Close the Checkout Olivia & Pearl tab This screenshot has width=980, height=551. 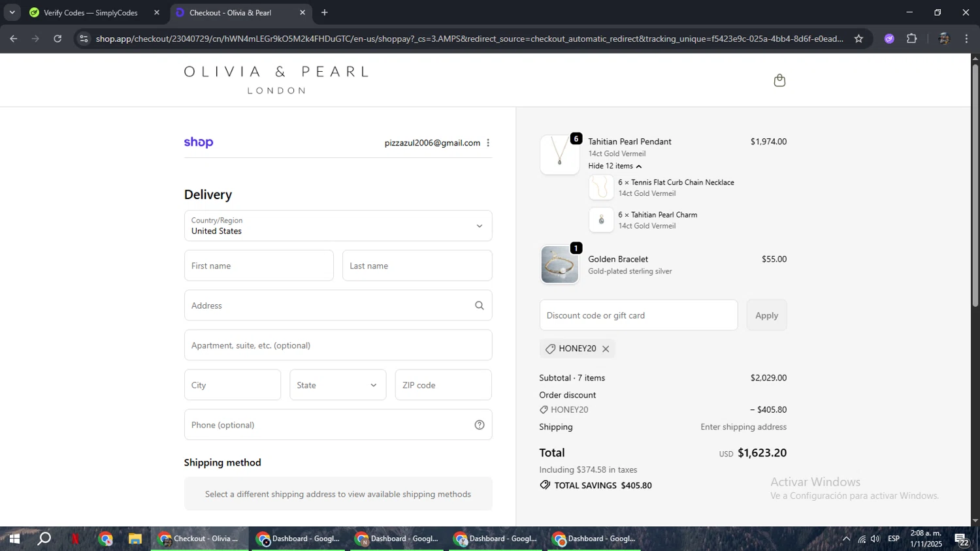[302, 12]
